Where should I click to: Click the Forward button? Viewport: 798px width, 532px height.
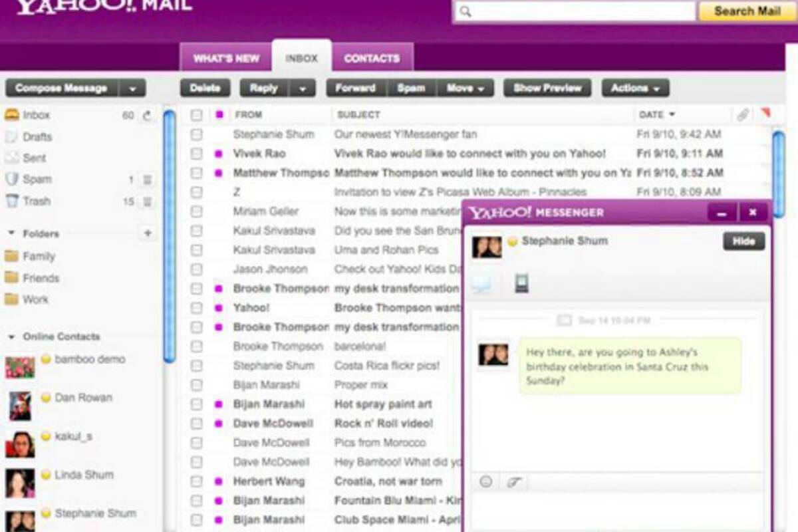pos(355,88)
